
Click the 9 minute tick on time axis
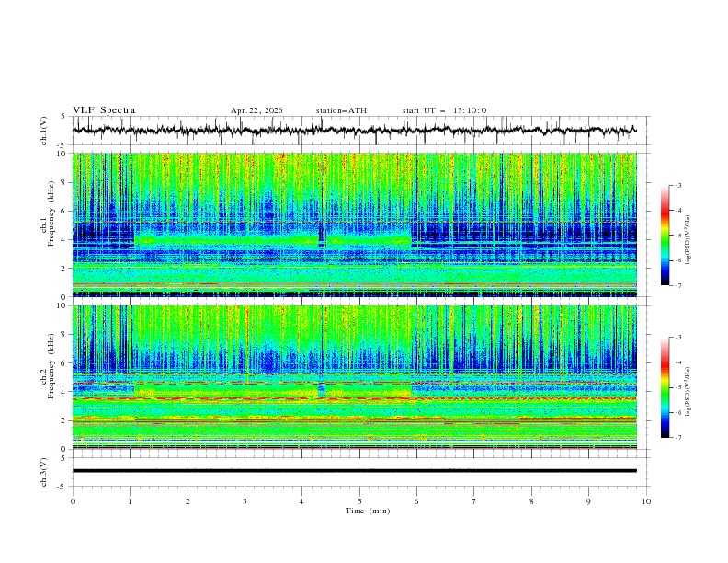[x=588, y=501]
